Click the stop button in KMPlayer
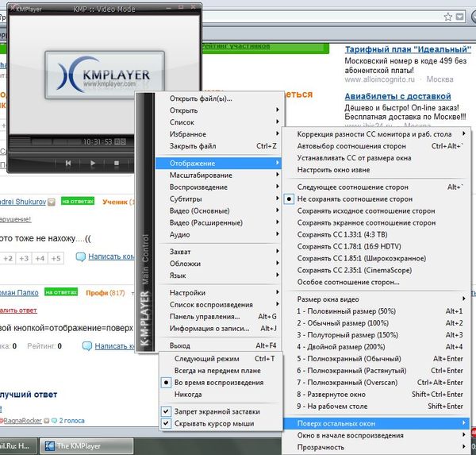 [117, 164]
